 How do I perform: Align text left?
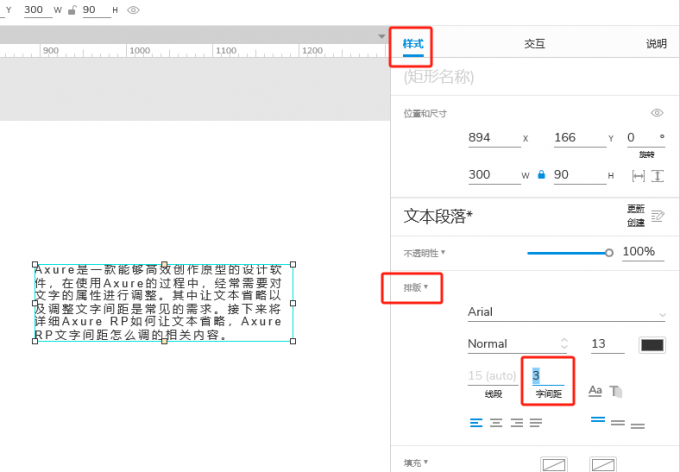476,423
